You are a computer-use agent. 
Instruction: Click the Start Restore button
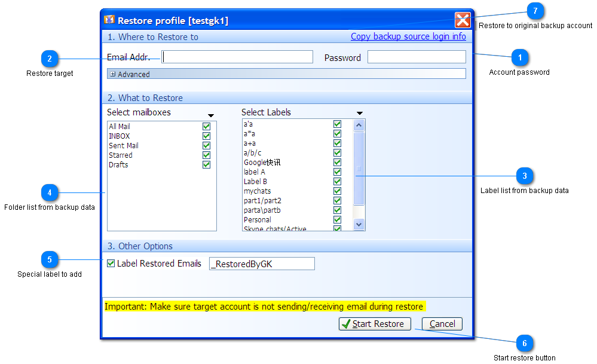tap(375, 323)
